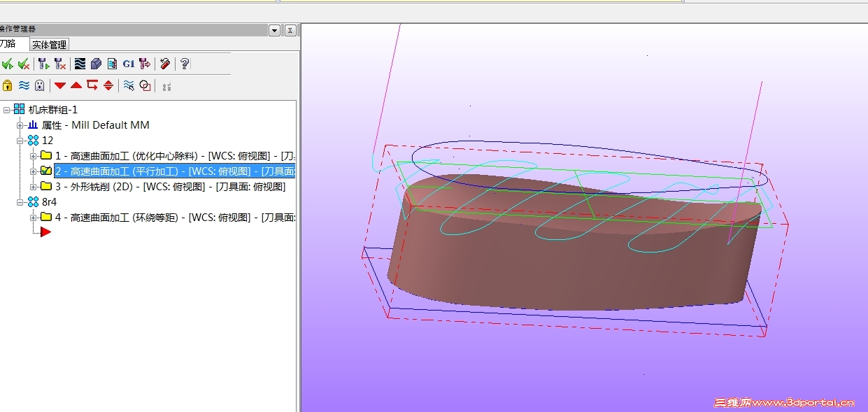The image size is (868, 412).
Task: Select operation 2 平行加工 row
Action: point(175,171)
